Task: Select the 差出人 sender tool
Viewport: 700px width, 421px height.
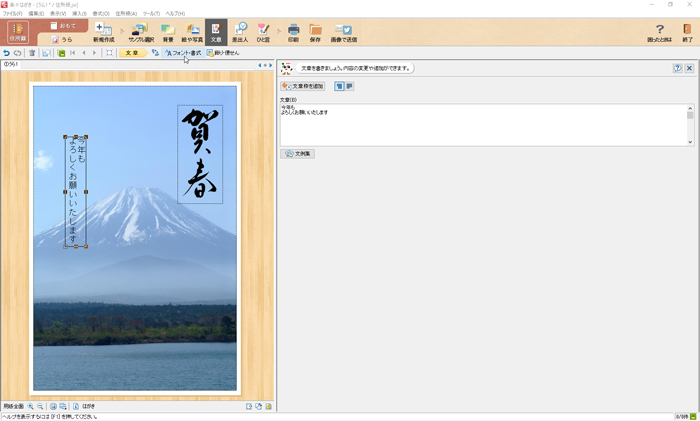Action: coord(240,32)
